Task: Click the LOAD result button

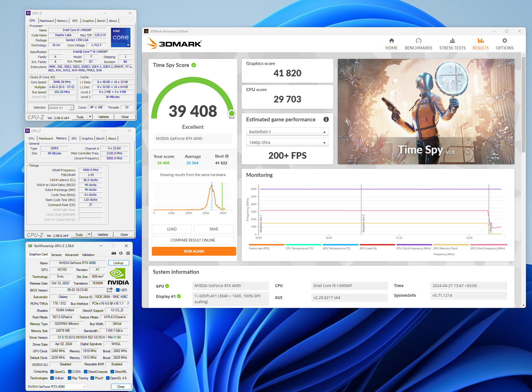Action: [x=172, y=229]
